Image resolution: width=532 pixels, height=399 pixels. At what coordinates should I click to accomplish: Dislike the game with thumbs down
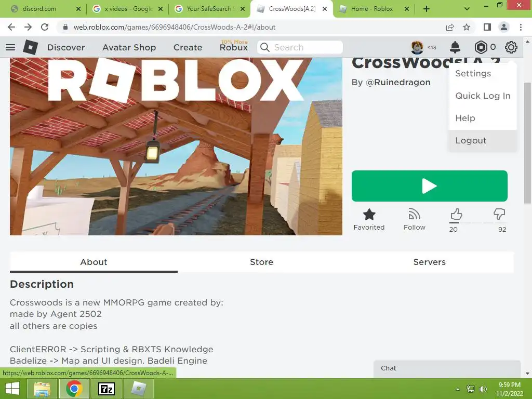pyautogui.click(x=499, y=215)
